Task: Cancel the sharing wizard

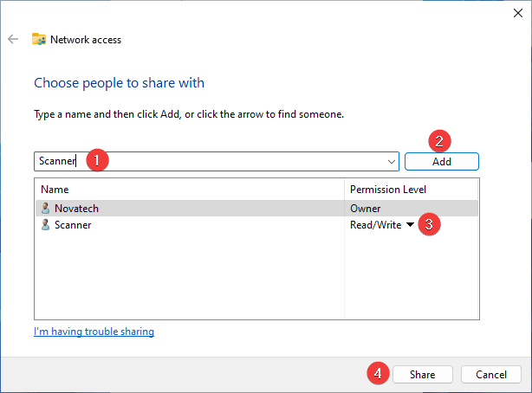Action: tap(490, 374)
